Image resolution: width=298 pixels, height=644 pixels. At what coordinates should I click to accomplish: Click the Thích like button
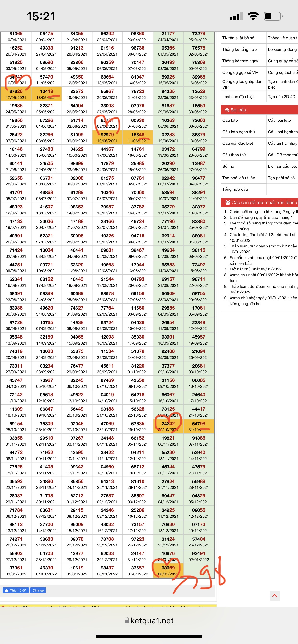pos(16,590)
